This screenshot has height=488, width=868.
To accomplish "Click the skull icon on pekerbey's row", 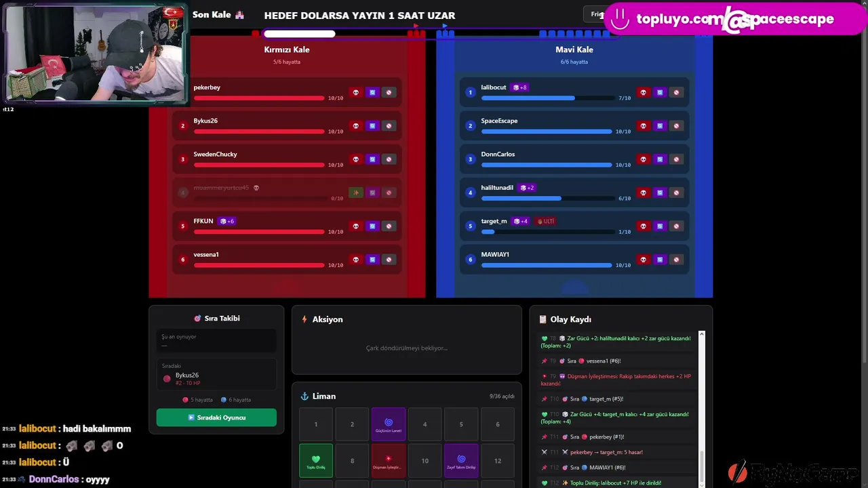I will [x=355, y=92].
